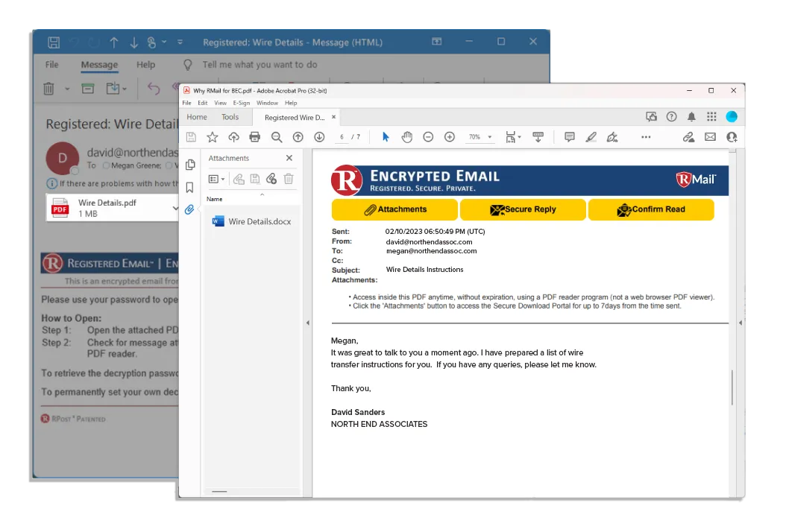Viewport: 786px width, 532px height.
Task: Go to next item in Outlook
Action: (133, 42)
